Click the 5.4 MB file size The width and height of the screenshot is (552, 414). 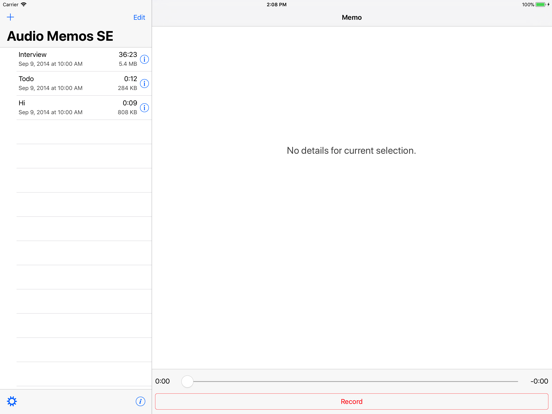(128, 64)
